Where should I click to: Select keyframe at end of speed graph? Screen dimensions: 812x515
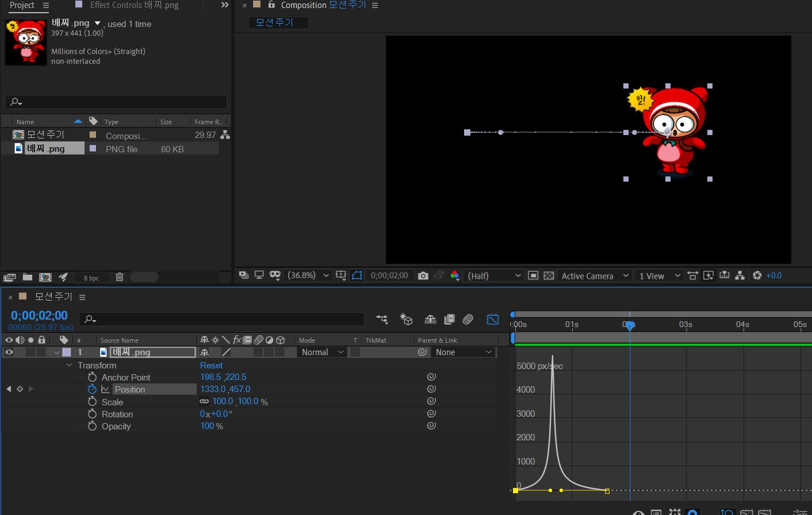click(607, 491)
